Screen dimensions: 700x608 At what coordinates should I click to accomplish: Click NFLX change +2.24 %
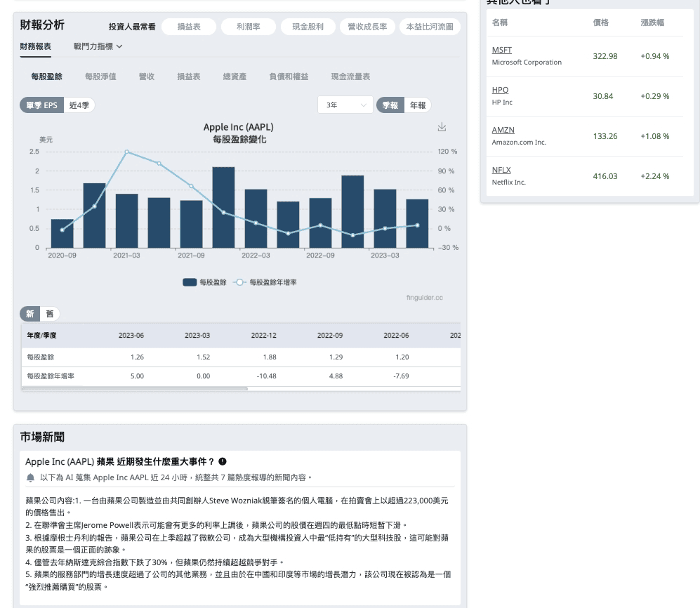pyautogui.click(x=655, y=176)
